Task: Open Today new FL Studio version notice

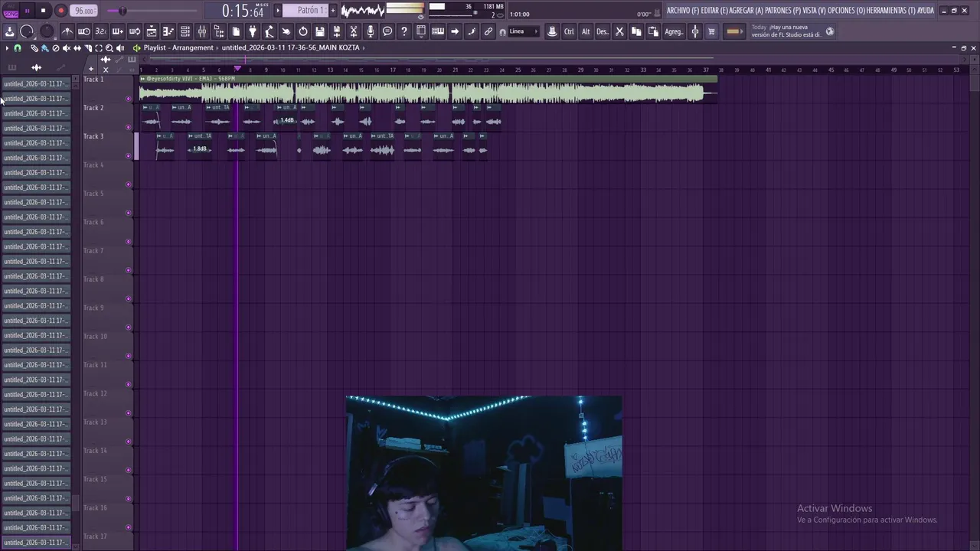Action: pos(793,31)
